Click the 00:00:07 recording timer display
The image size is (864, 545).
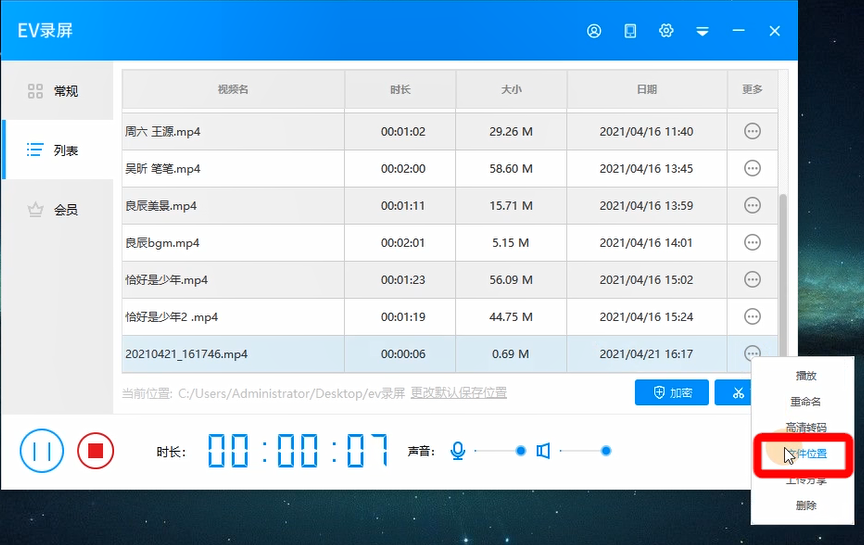click(298, 450)
